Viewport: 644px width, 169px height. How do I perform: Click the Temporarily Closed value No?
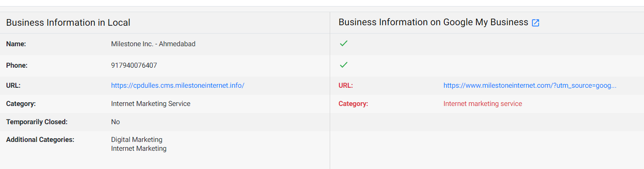pos(115,122)
